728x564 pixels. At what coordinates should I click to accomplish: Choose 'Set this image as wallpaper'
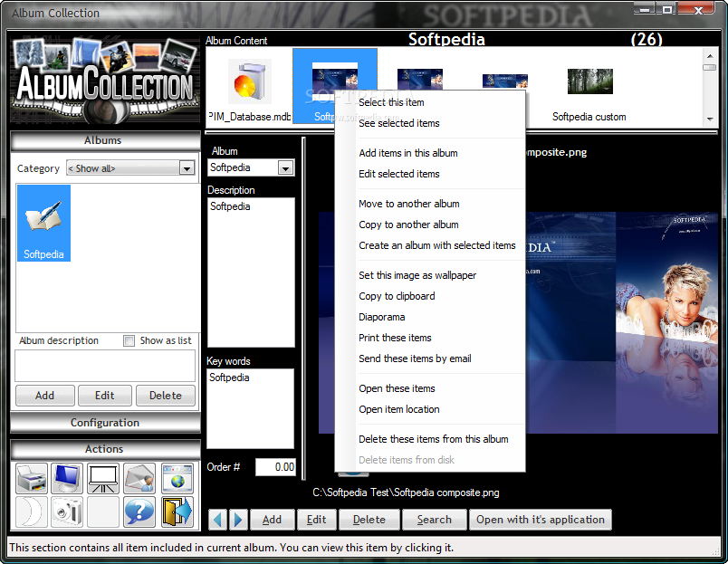(417, 275)
